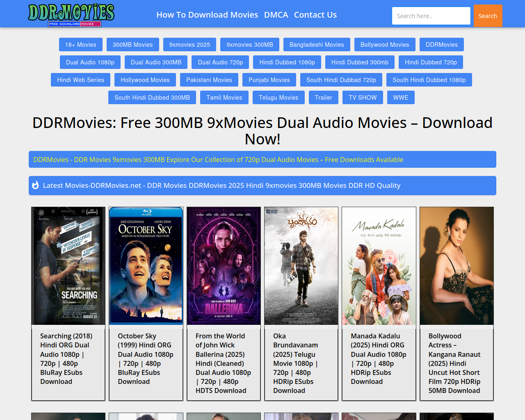Click the DDRMovies site logo
This screenshot has width=525, height=420.
71,15
